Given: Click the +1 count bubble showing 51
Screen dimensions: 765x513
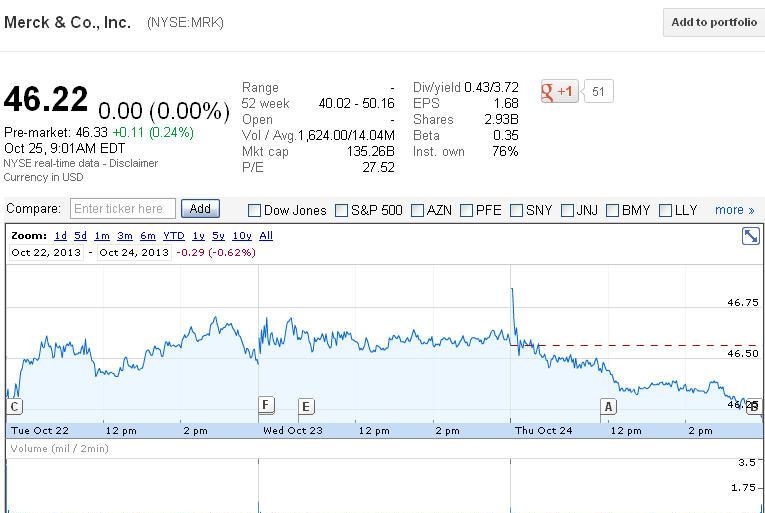Looking at the screenshot, I should (x=598, y=91).
